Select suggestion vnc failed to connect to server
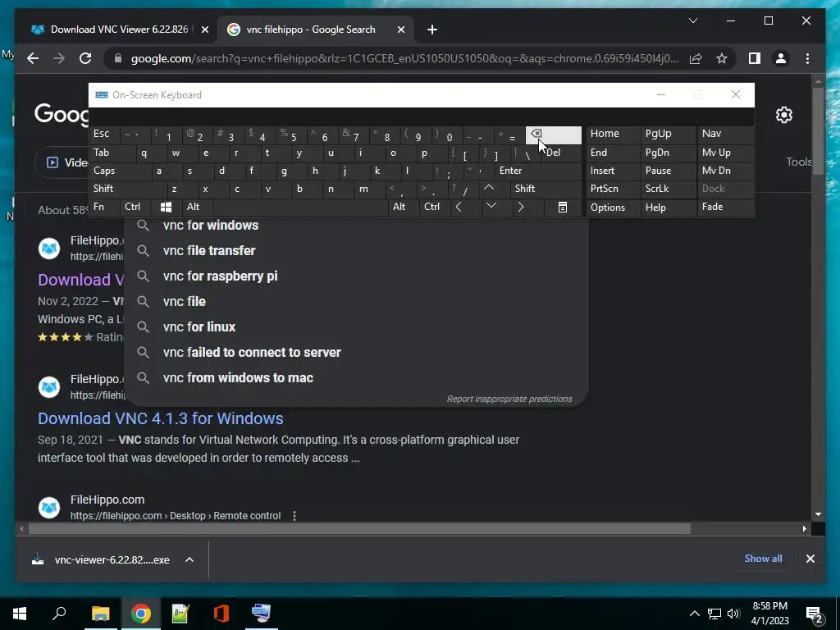The height and width of the screenshot is (630, 840). 356,352
